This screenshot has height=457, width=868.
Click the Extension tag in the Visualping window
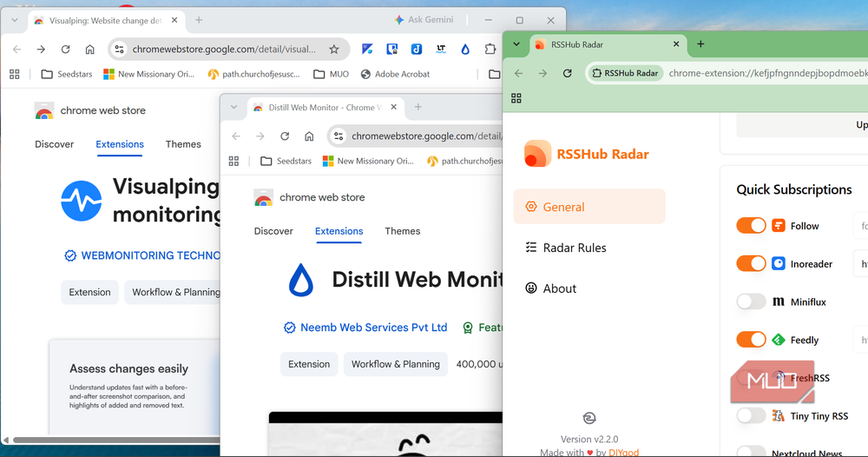[x=89, y=292]
